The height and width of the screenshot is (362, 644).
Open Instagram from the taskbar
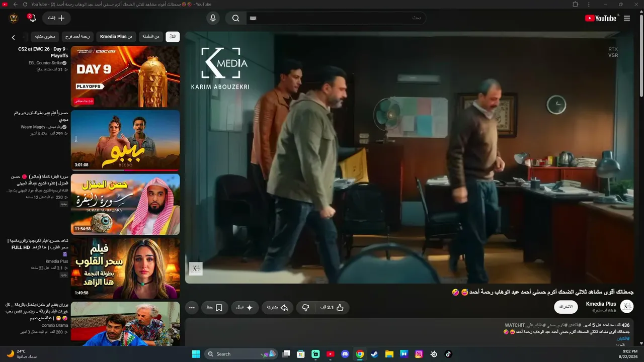click(419, 354)
